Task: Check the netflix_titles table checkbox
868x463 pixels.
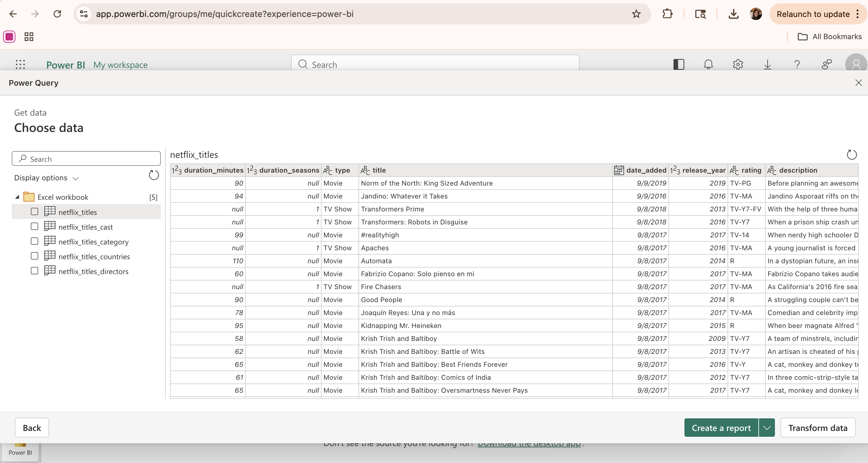Action: [34, 212]
